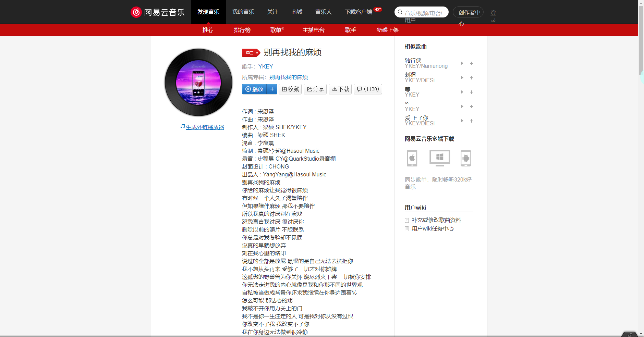Click 收藏 to favorite the song
Screen dimensions: 644x337
pyautogui.click(x=290, y=89)
